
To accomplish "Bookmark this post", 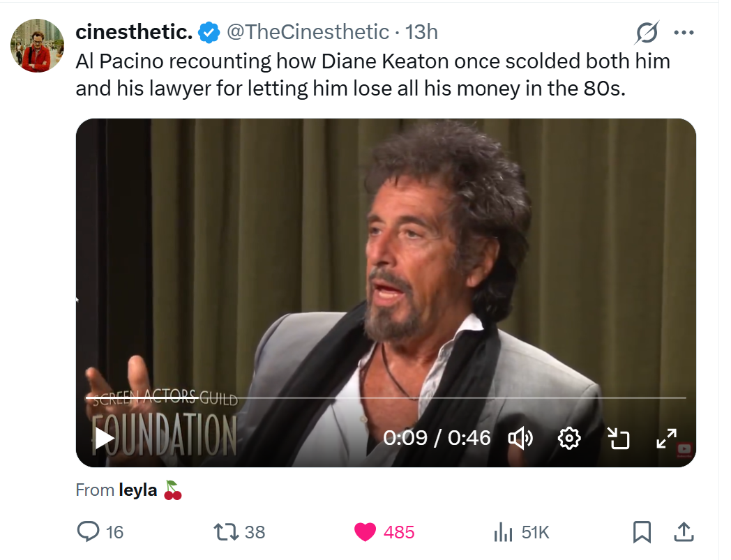I will pyautogui.click(x=642, y=532).
